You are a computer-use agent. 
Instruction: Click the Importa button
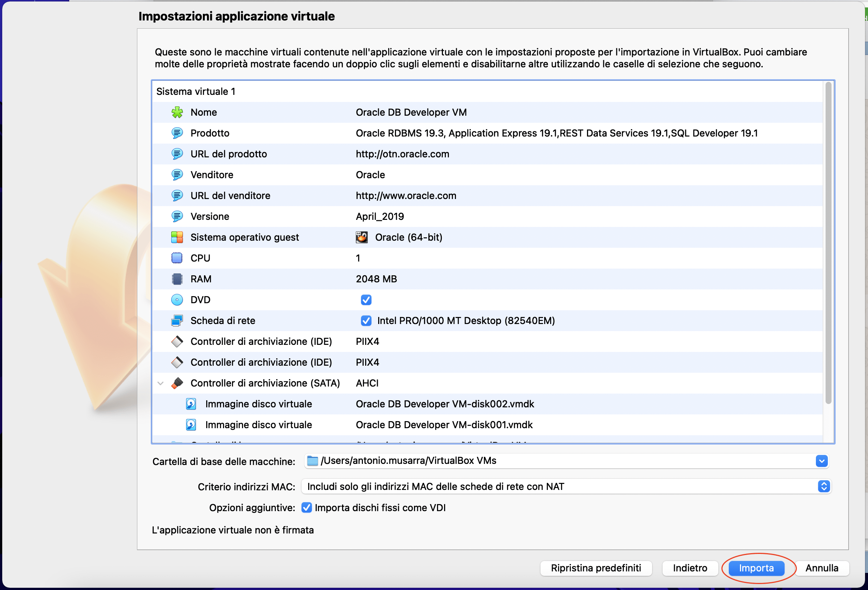(756, 568)
